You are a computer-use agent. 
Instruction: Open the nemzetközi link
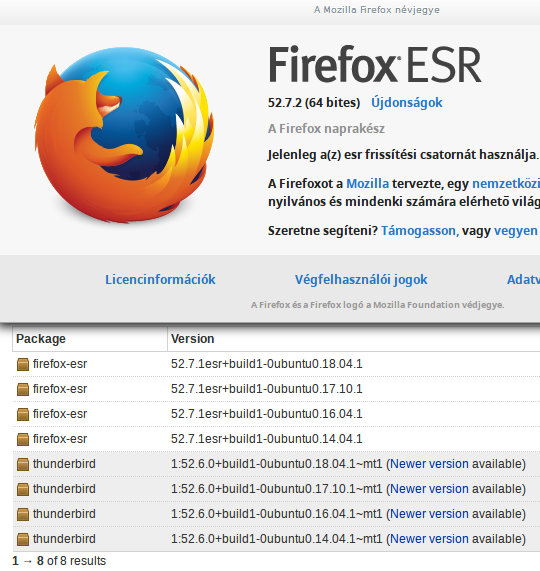pos(506,184)
